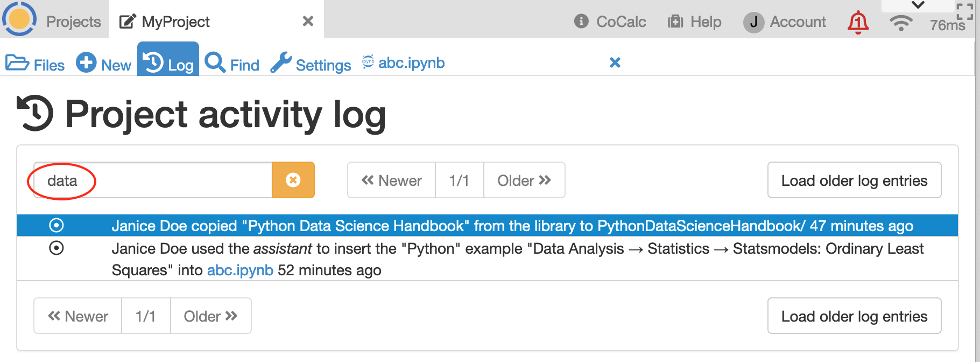Screen dimensions: 980x362
Task: Open the abc.ipynb link in log entry
Action: (240, 270)
